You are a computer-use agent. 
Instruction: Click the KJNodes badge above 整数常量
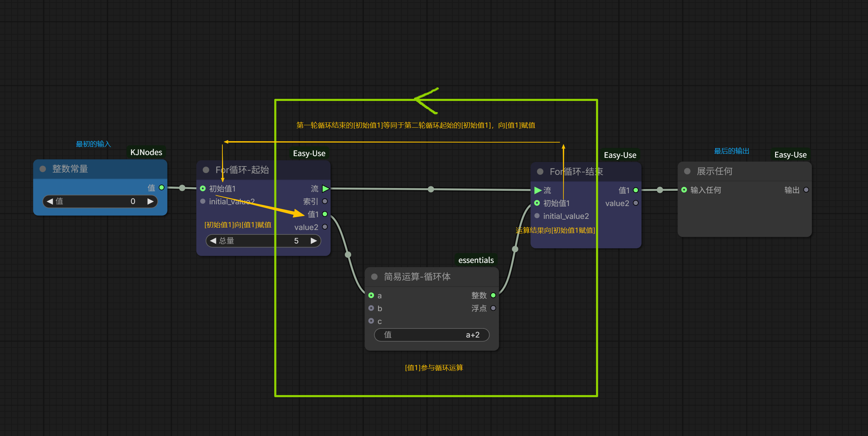click(x=146, y=152)
